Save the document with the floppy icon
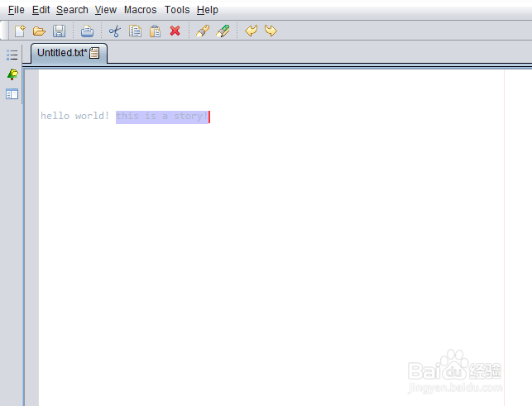 59,31
